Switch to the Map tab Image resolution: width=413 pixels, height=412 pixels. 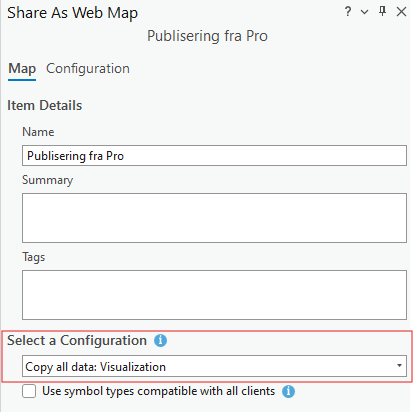pyautogui.click(x=22, y=69)
